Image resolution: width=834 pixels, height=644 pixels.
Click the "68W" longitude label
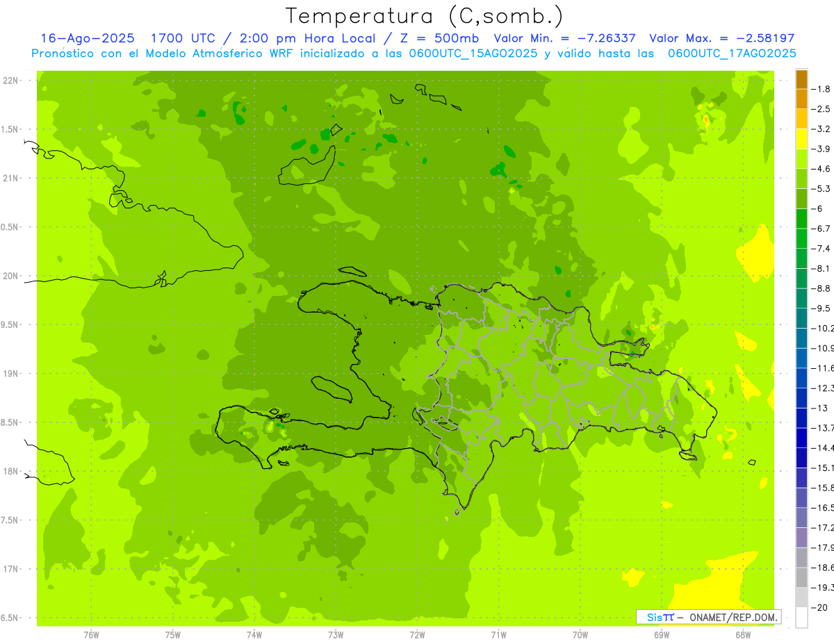pyautogui.click(x=743, y=635)
